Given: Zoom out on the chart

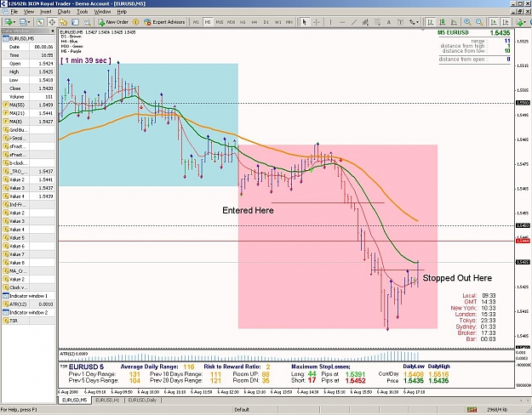Looking at the screenshot, I should coord(479,22).
